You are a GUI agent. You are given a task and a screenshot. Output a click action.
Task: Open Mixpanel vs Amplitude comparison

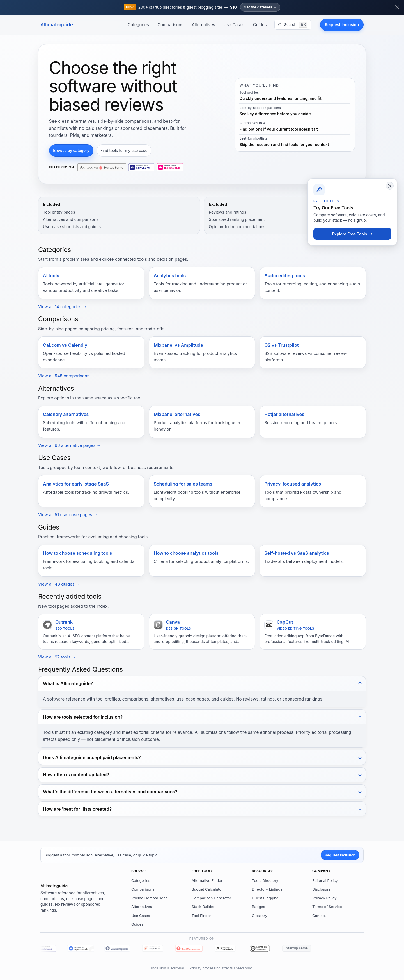click(x=202, y=352)
